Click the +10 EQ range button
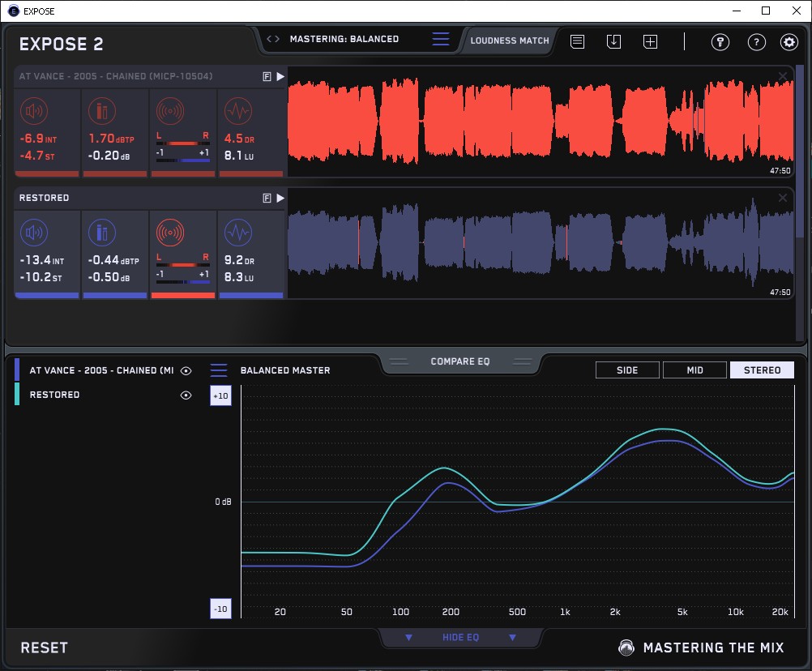 pyautogui.click(x=220, y=395)
